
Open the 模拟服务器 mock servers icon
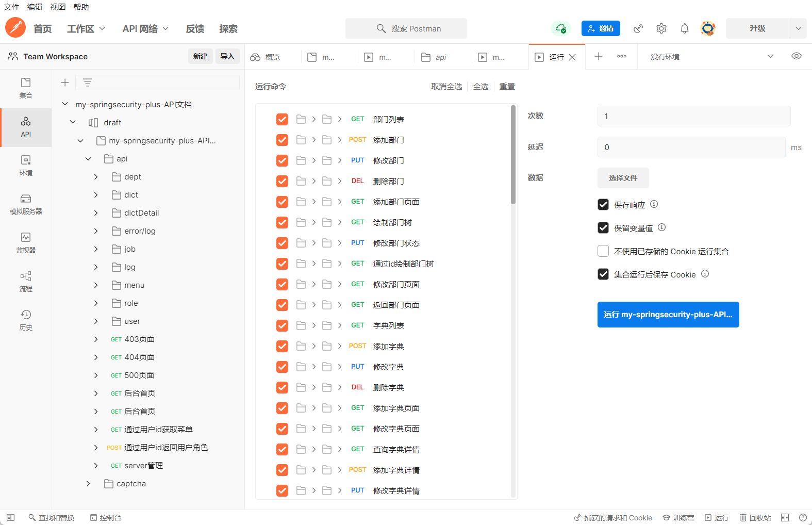tap(26, 205)
